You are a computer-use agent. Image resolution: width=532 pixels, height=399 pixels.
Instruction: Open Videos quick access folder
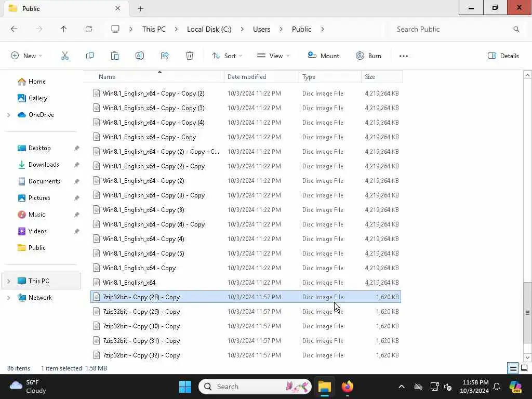coord(32,231)
